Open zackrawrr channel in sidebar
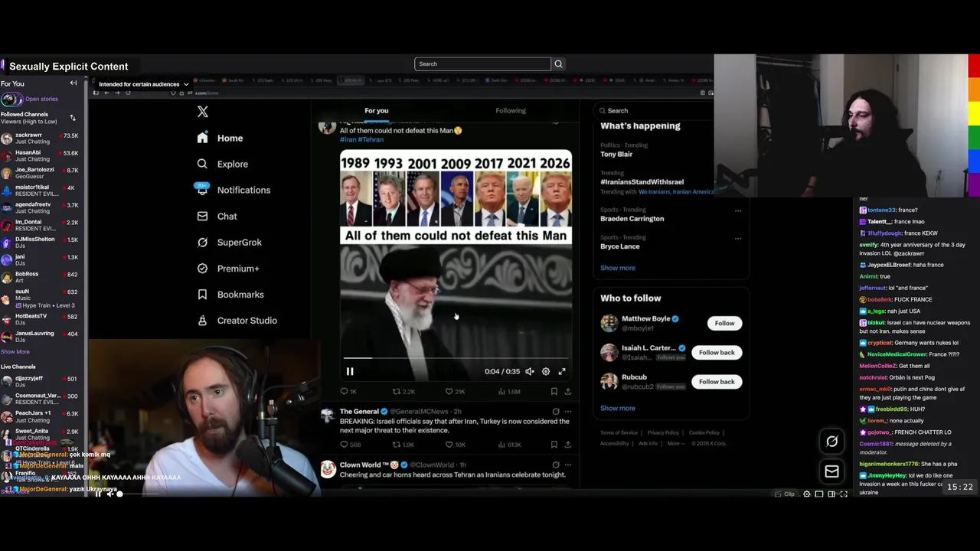This screenshot has height=551, width=980. coord(41,139)
